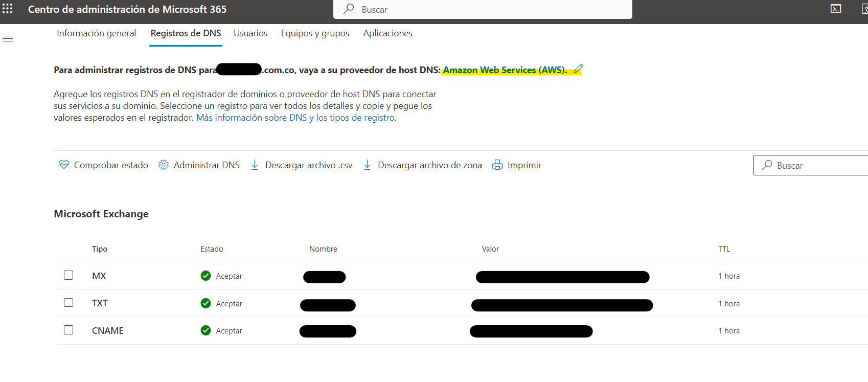Click the Nombre column header
This screenshot has width=868, height=382.
(323, 249)
